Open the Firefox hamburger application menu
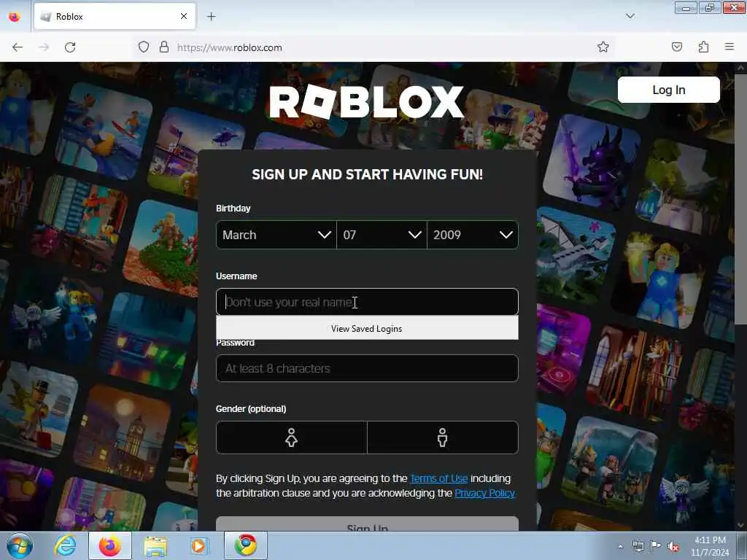The image size is (747, 560). (729, 47)
